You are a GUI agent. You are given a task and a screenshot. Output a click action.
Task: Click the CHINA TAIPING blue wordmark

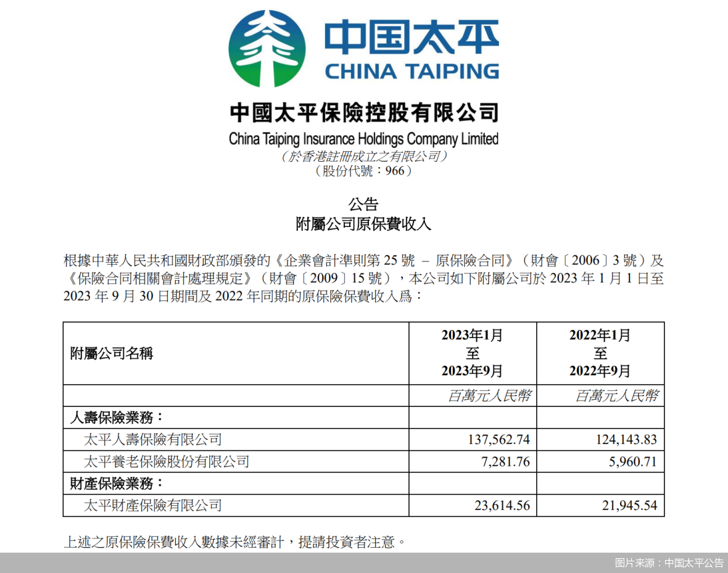tap(412, 71)
